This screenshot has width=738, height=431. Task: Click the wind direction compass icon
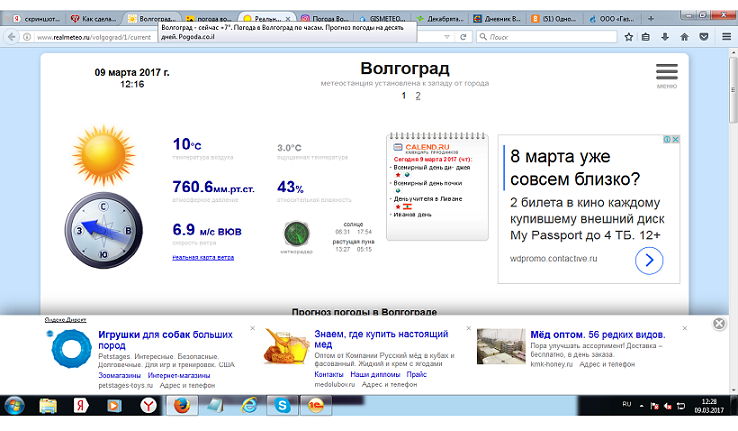click(98, 229)
